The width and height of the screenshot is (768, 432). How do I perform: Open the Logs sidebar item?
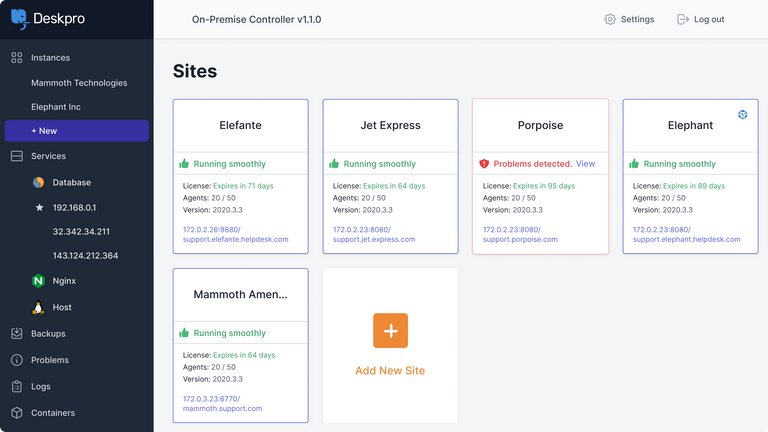tap(41, 386)
